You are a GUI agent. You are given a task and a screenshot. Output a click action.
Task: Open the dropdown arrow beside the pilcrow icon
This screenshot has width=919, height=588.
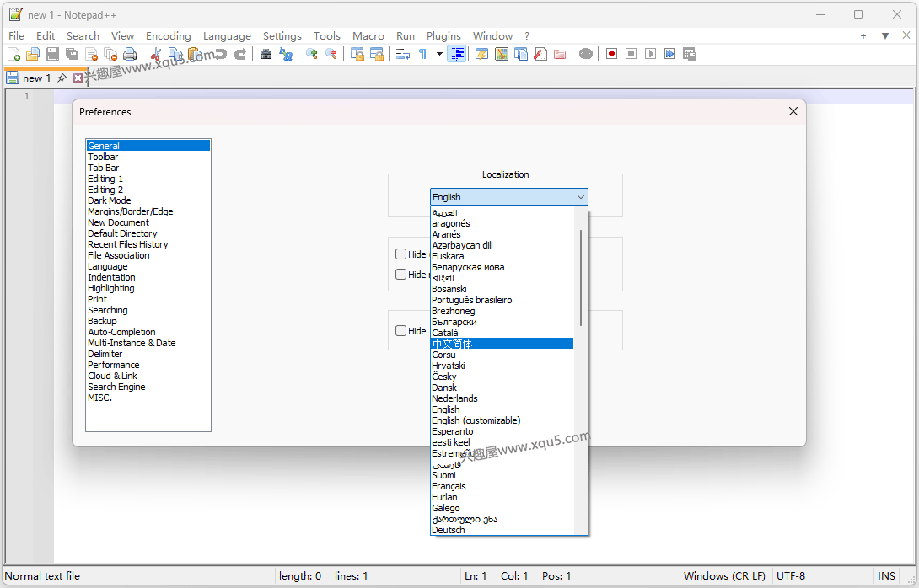tap(439, 55)
